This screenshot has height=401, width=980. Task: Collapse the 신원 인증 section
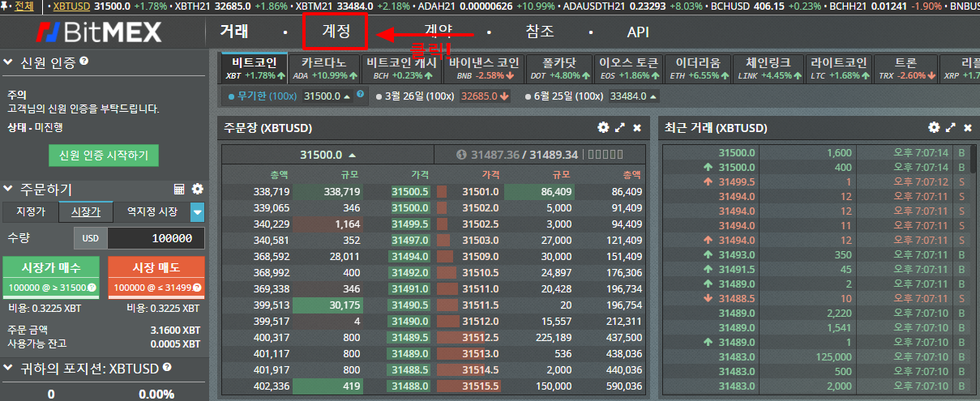coord(9,62)
